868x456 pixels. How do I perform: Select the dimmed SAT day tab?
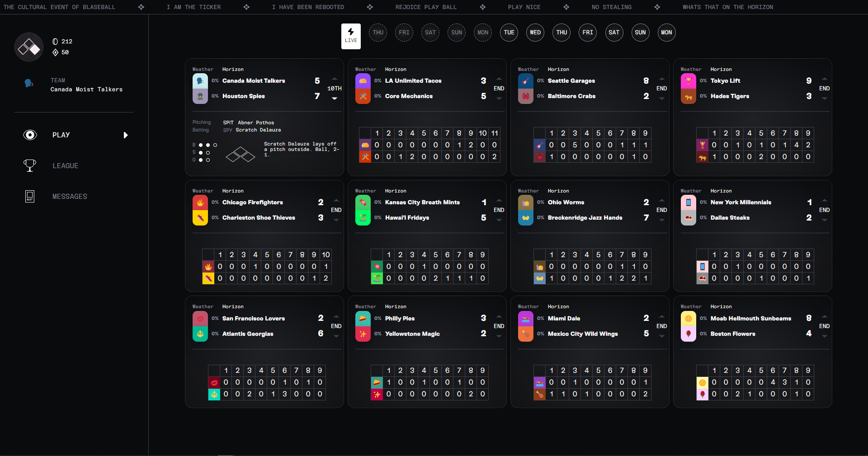point(430,33)
